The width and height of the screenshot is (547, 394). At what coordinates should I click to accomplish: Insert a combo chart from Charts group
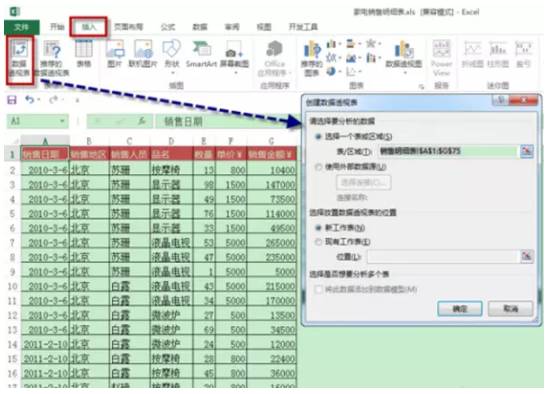tap(370, 57)
